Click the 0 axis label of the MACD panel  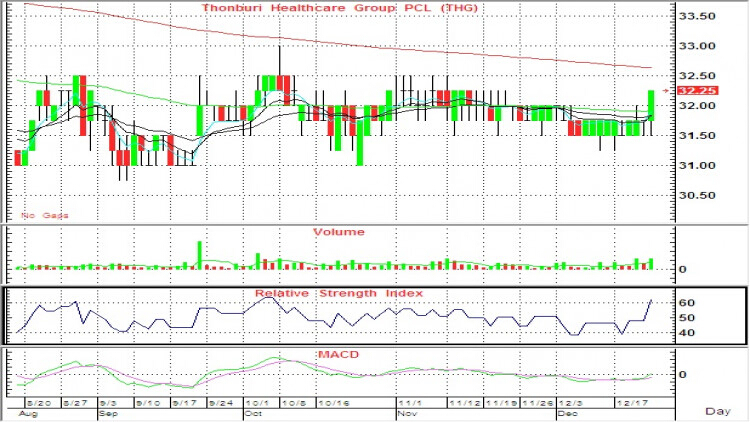(x=683, y=375)
